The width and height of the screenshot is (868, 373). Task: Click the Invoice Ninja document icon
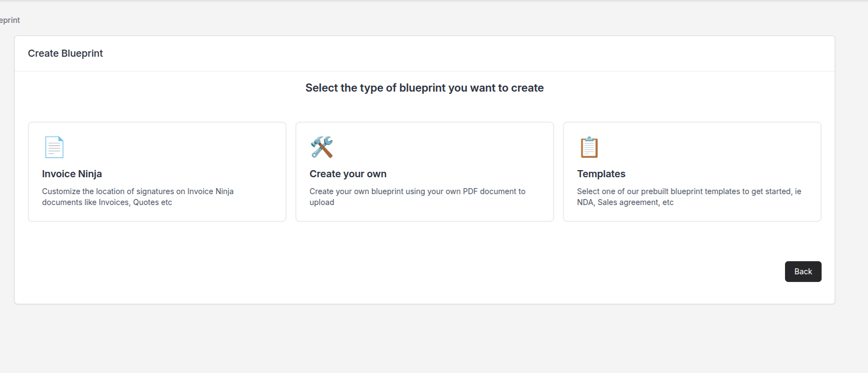coord(54,147)
